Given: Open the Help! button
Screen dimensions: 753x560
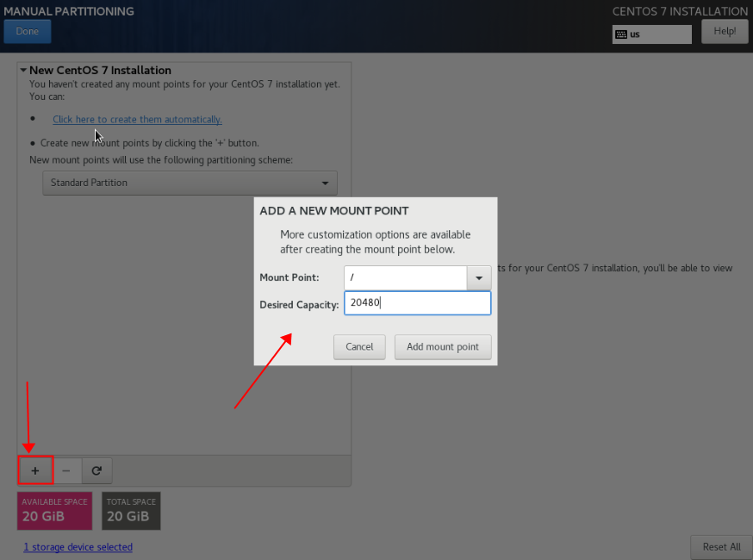Looking at the screenshot, I should click(725, 32).
